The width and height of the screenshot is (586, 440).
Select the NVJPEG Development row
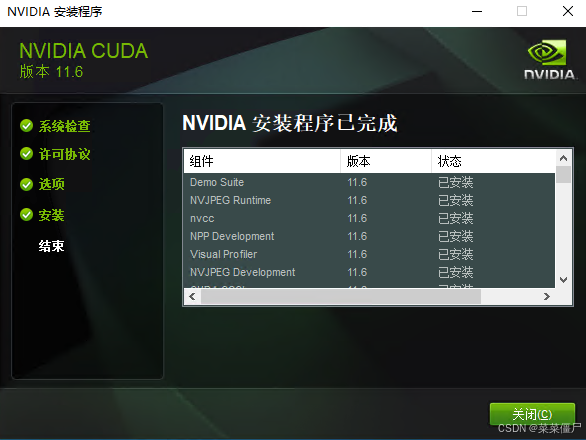(x=369, y=272)
